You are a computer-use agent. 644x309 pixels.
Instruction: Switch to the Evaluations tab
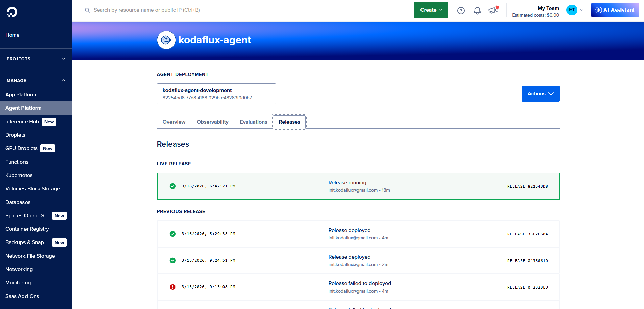coord(253,122)
